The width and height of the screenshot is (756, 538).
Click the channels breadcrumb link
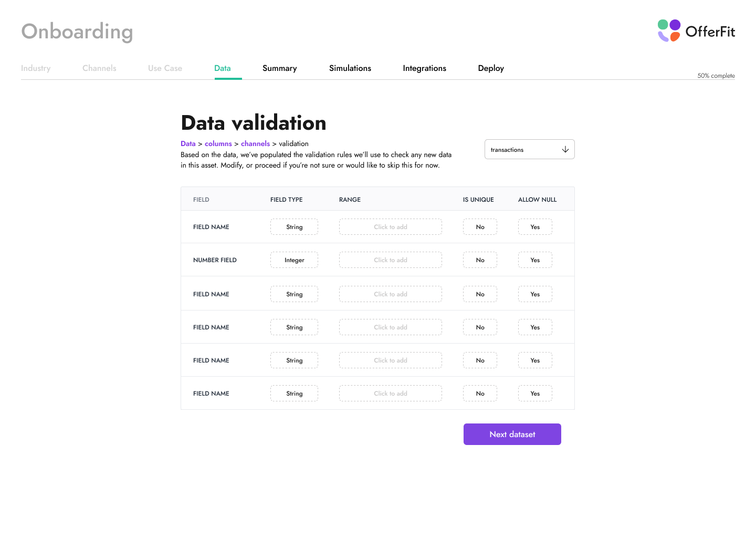255,144
